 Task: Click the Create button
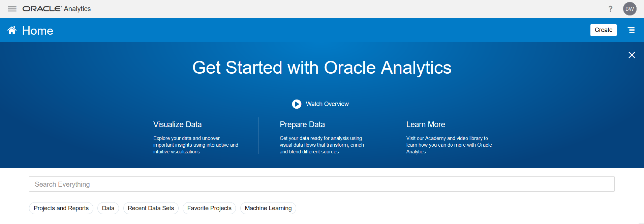603,30
